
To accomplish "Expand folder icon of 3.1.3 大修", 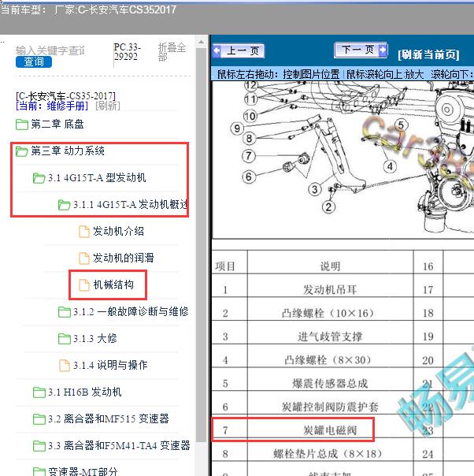I will [x=65, y=339].
